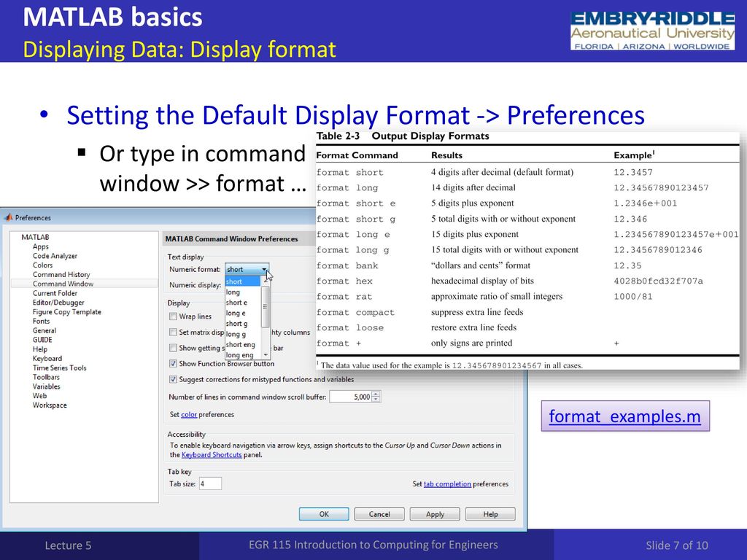The height and width of the screenshot is (560, 747).
Task: Select Help item in the preferences tree
Action: pyautogui.click(x=40, y=349)
